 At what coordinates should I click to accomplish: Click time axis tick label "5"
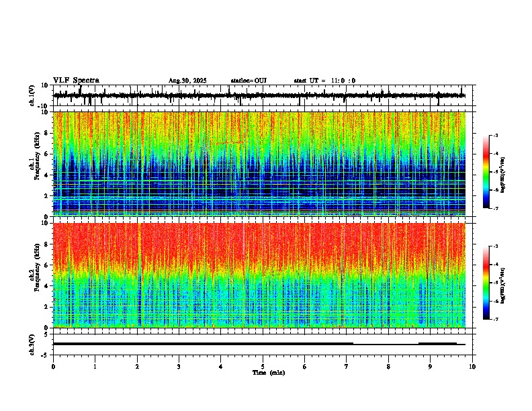click(263, 367)
